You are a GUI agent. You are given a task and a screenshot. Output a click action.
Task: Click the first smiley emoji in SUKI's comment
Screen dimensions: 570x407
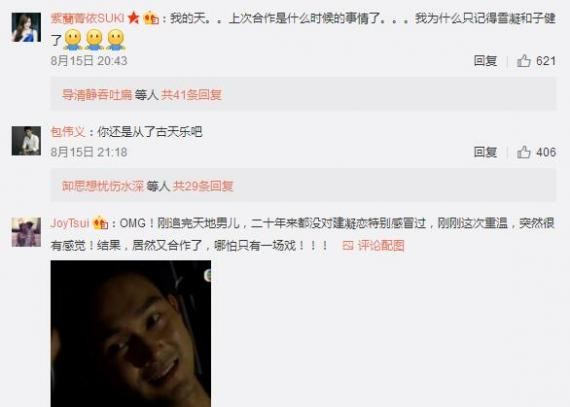[73, 39]
